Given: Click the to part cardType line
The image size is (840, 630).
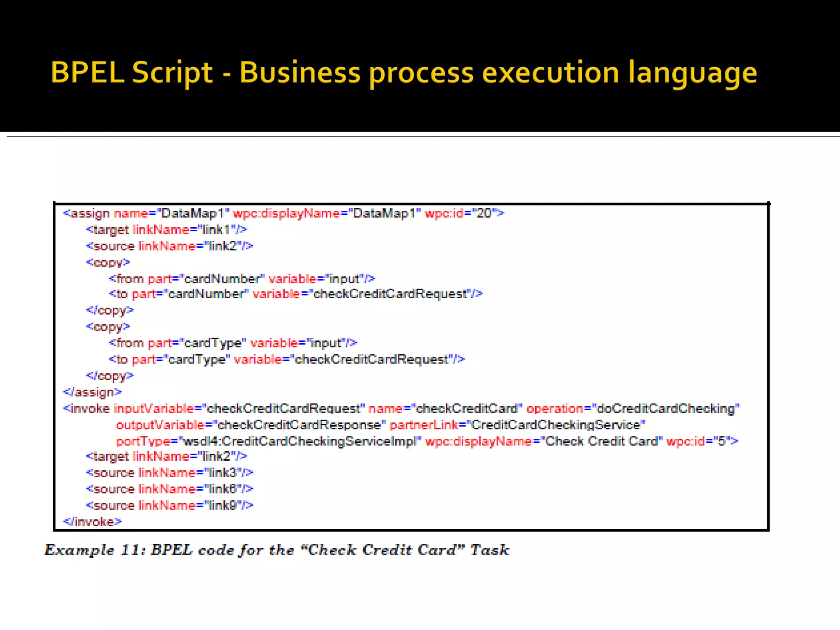Looking at the screenshot, I should tap(286, 360).
